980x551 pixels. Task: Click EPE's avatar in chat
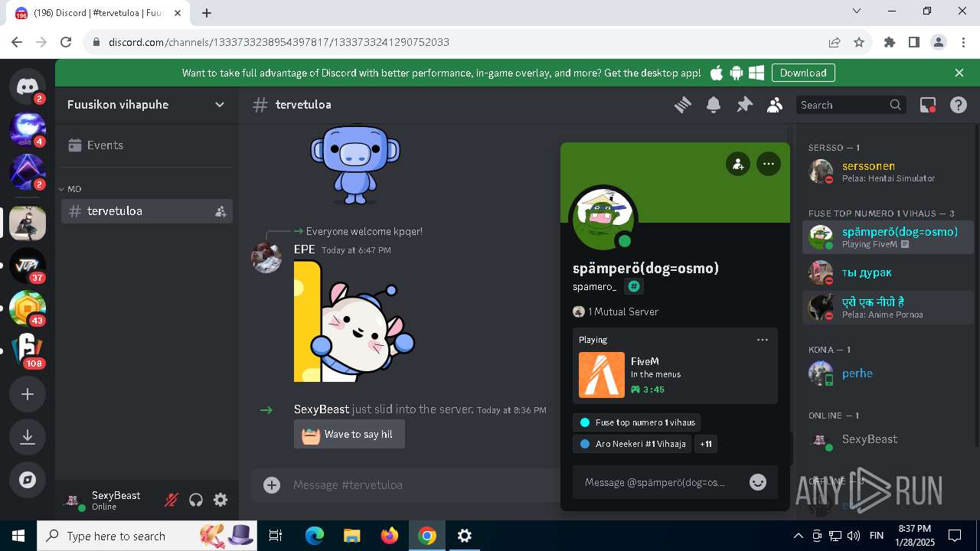tap(266, 258)
